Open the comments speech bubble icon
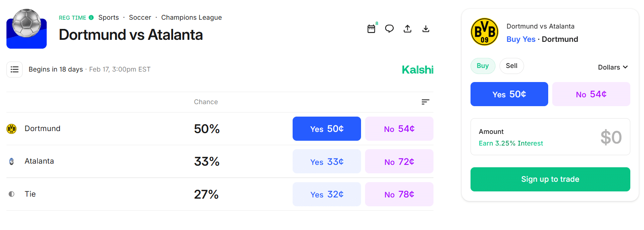 pos(389,29)
